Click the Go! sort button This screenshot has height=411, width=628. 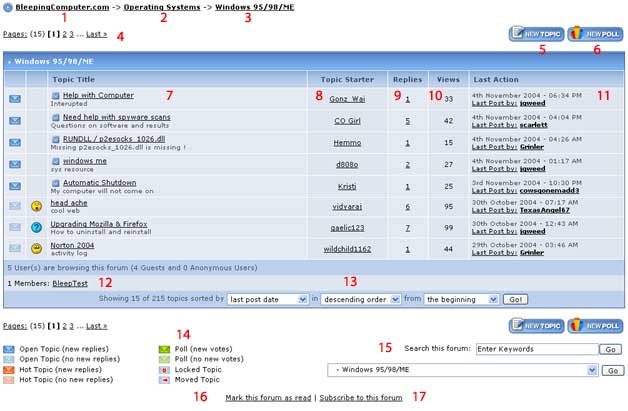click(x=515, y=299)
